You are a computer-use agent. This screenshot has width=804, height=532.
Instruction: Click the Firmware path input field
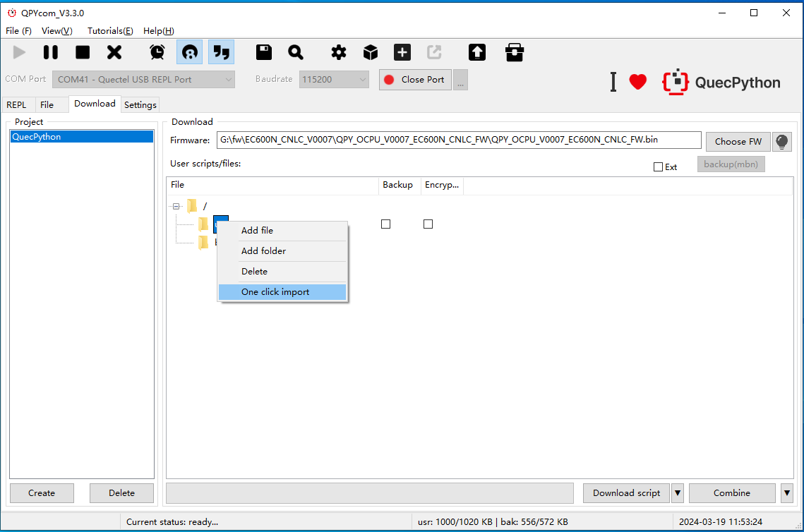(x=459, y=140)
